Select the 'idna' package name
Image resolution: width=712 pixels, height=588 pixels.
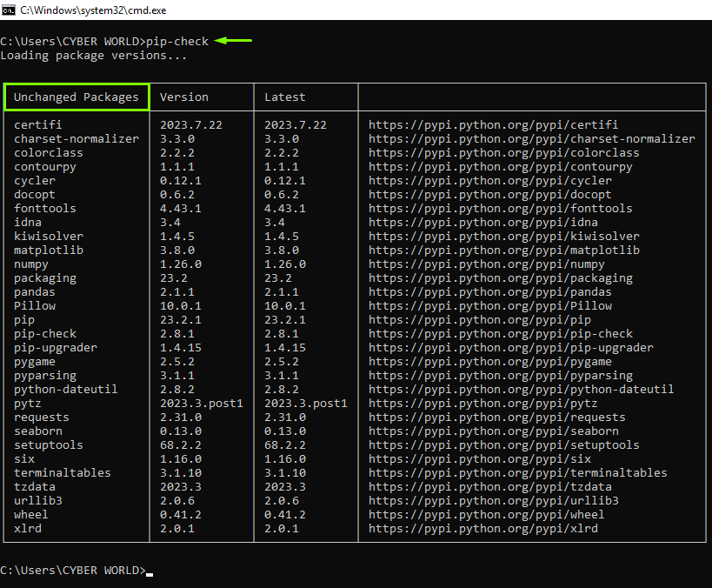27,222
